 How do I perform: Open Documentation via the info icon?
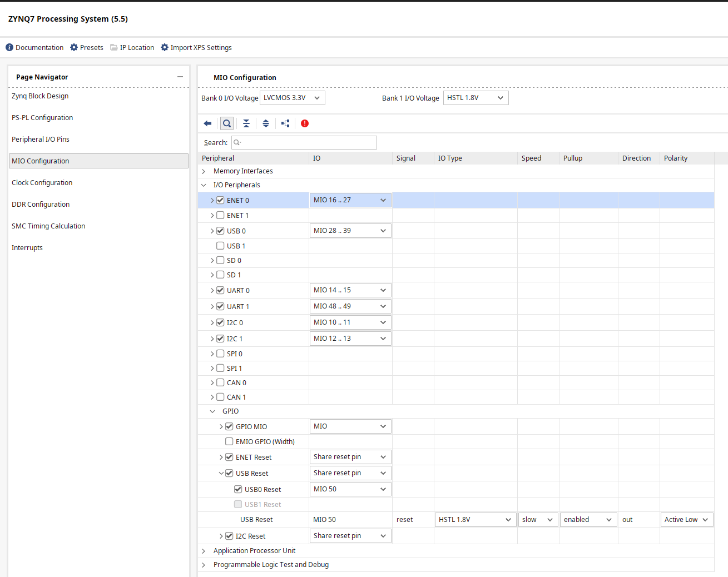(x=9, y=48)
